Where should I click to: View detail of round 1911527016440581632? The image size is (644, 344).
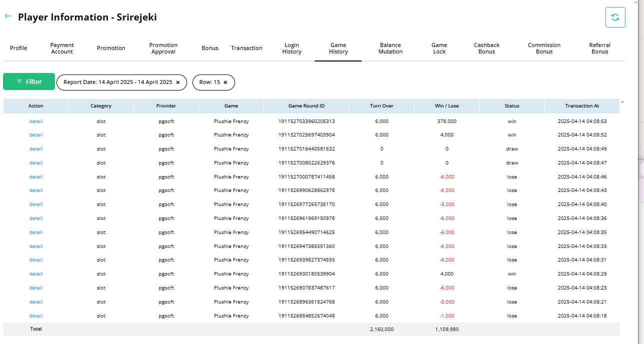click(x=36, y=149)
